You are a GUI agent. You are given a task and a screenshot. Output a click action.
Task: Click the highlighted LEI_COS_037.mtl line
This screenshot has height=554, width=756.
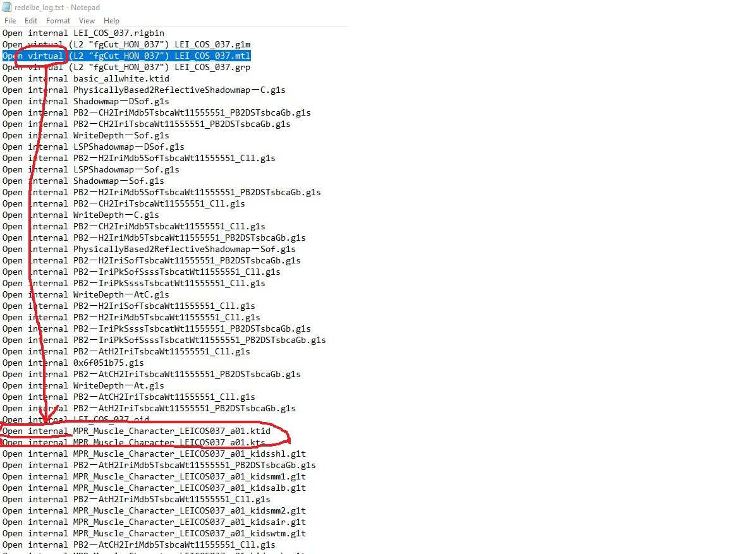[126, 56]
